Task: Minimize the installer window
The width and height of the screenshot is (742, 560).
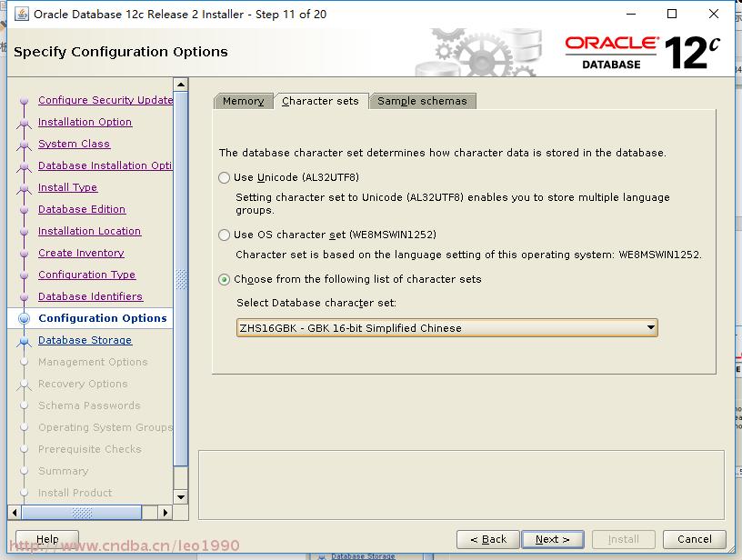Action: [631, 14]
